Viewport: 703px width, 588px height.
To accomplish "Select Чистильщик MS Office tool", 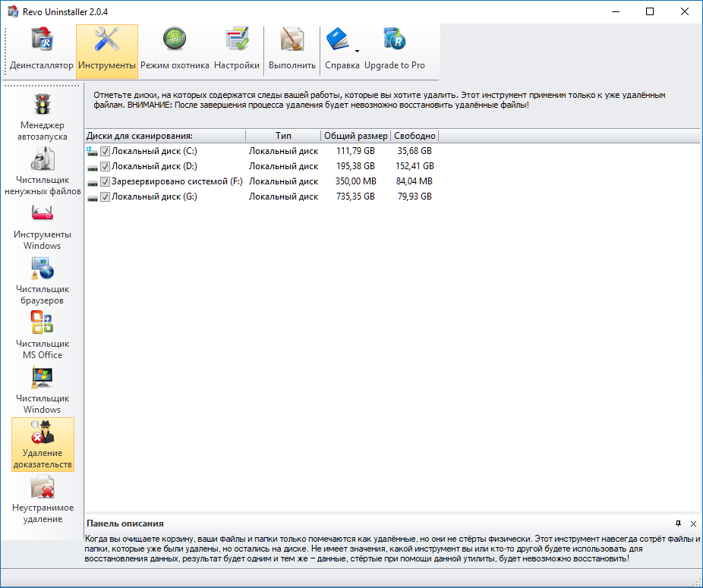I will tap(43, 335).
